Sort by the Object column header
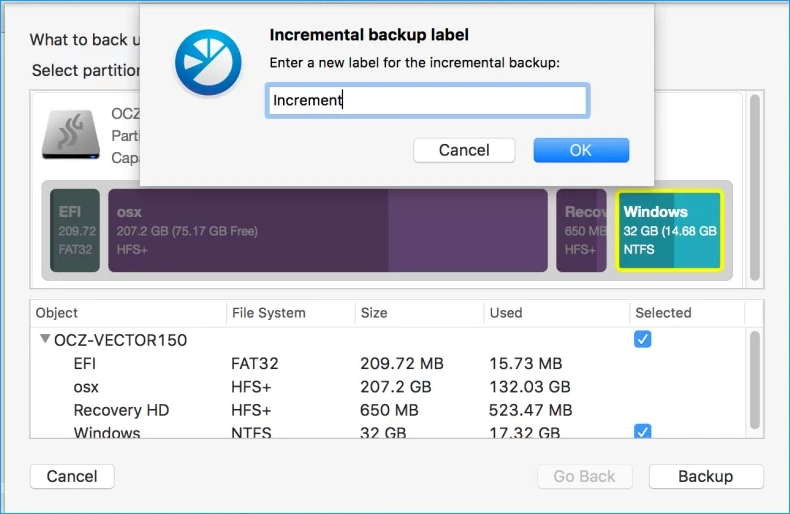 [128, 313]
